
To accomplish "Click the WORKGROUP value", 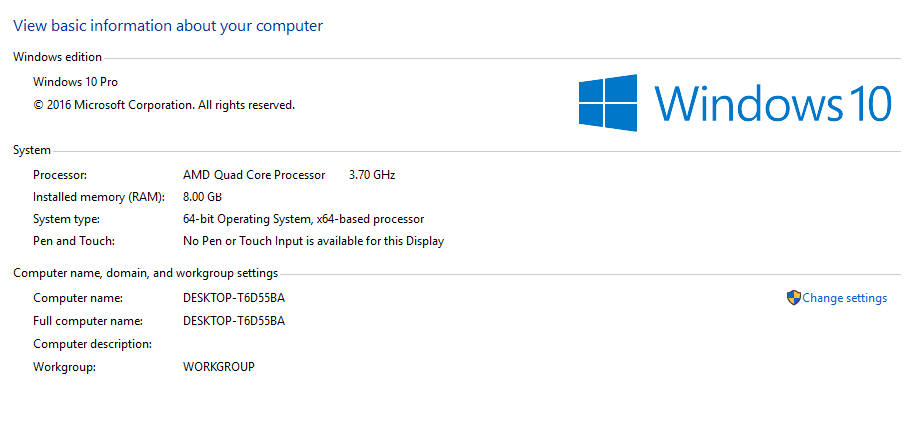I will (x=219, y=367).
